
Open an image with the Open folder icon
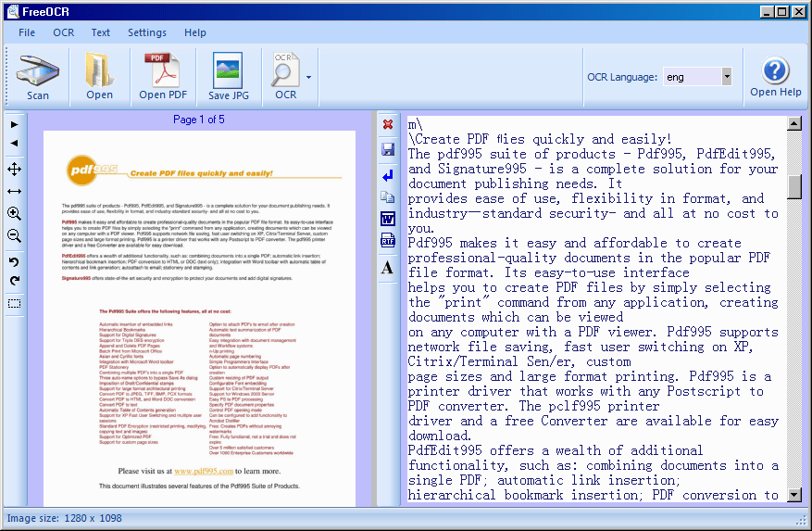[x=99, y=77]
